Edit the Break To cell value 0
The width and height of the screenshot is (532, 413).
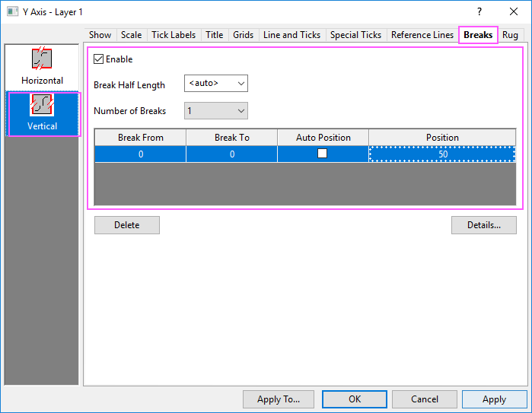(232, 154)
